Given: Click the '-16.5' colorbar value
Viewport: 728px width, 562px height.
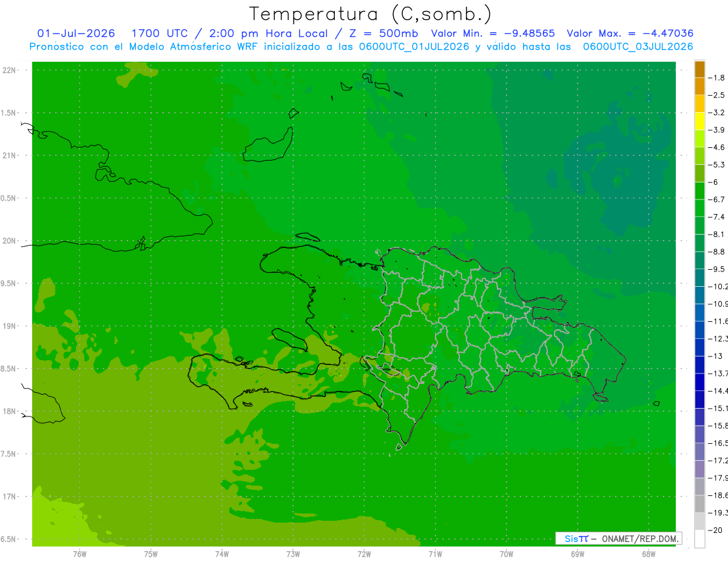Looking at the screenshot, I should click(718, 443).
